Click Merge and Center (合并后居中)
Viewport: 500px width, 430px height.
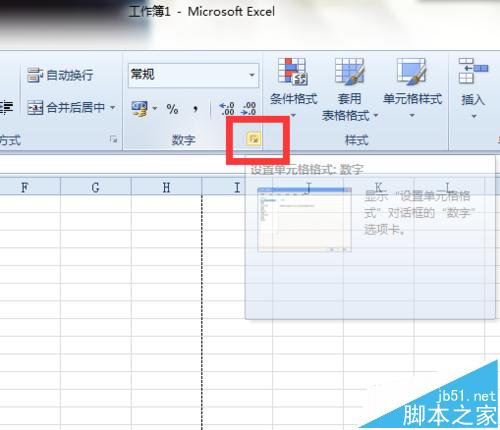click(x=66, y=107)
